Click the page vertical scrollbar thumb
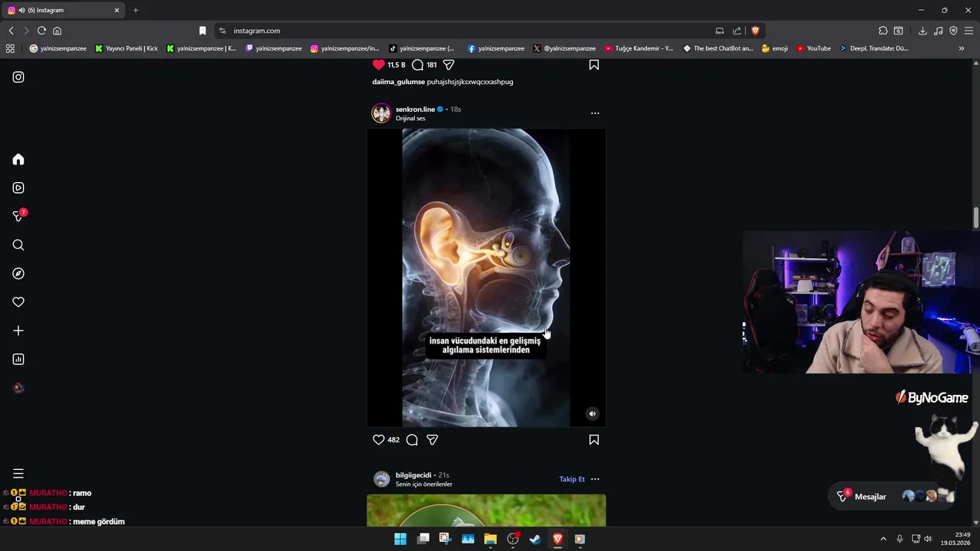Screen dimensions: 980x551 point(976,218)
